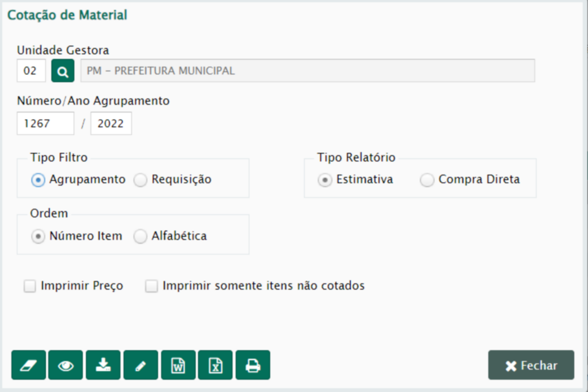Export report to Word document
588x392 pixels.
178,365
